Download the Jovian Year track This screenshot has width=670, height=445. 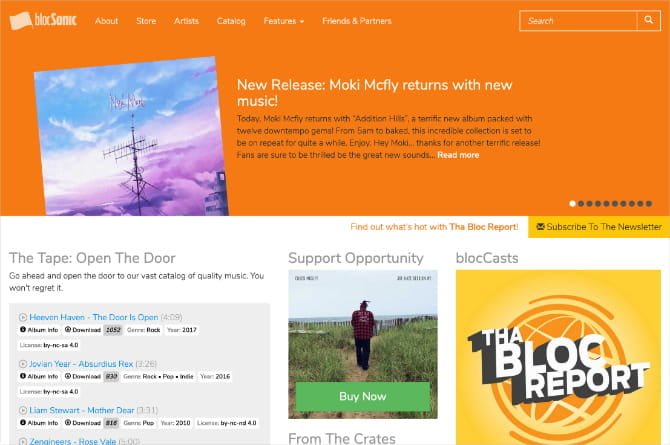[x=82, y=377]
